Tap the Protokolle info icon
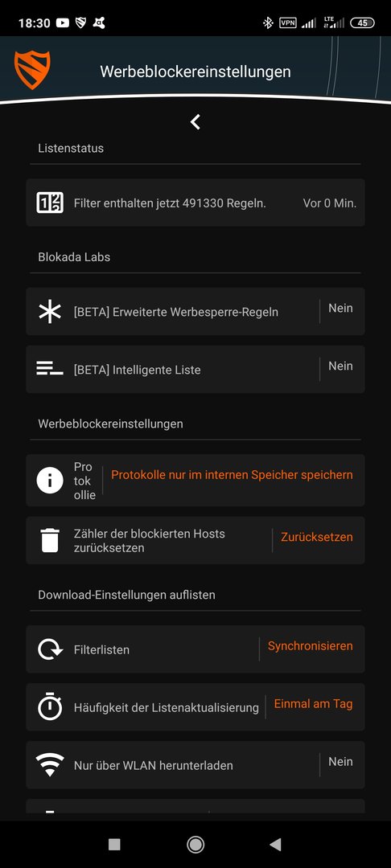The image size is (391, 868). [x=50, y=480]
